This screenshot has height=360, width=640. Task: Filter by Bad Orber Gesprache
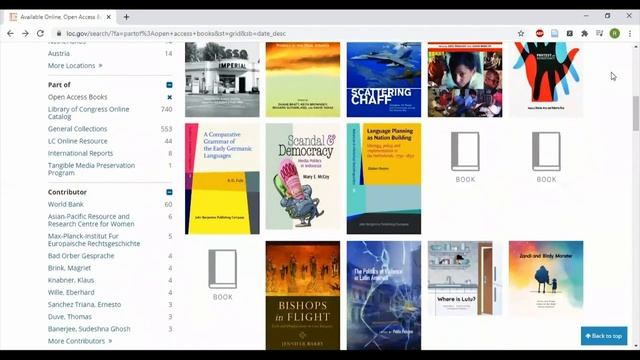[81, 256]
